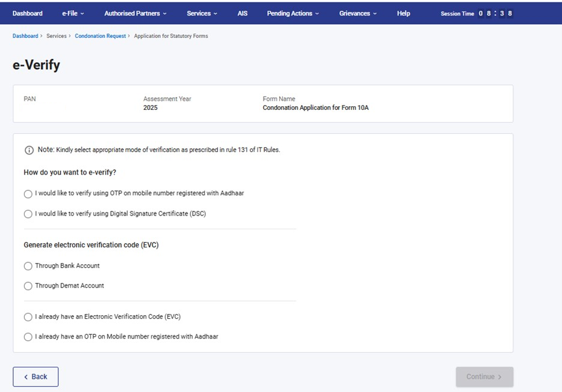Expand the Grievances dropdown
This screenshot has height=392, width=562.
click(358, 13)
